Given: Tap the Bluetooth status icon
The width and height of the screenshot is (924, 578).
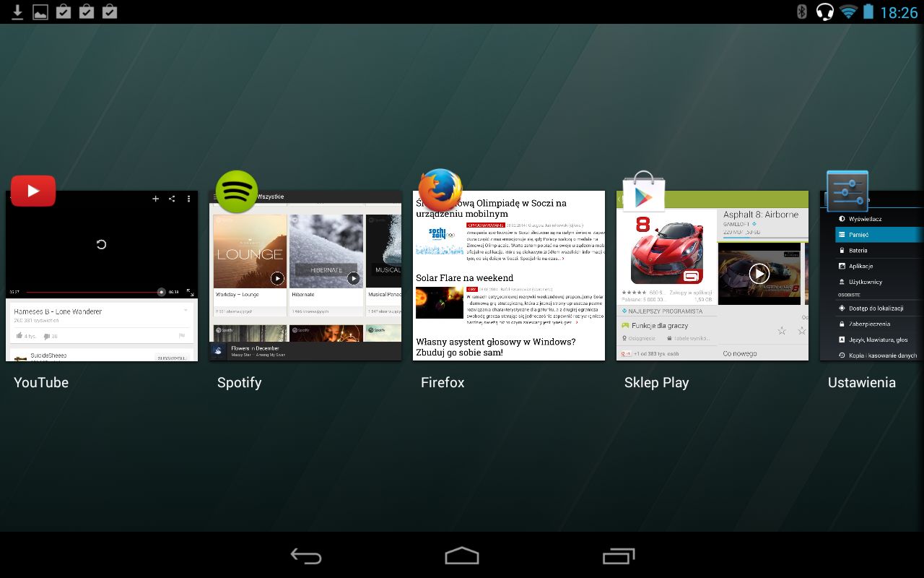Looking at the screenshot, I should pos(801,12).
